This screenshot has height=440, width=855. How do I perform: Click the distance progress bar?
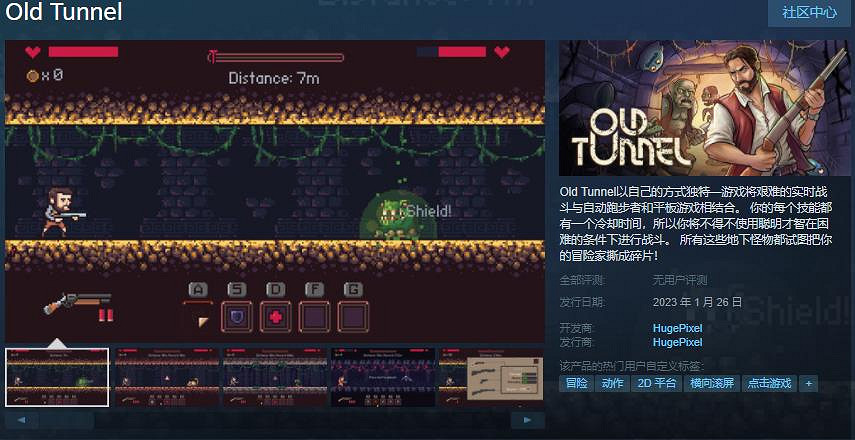click(275, 57)
